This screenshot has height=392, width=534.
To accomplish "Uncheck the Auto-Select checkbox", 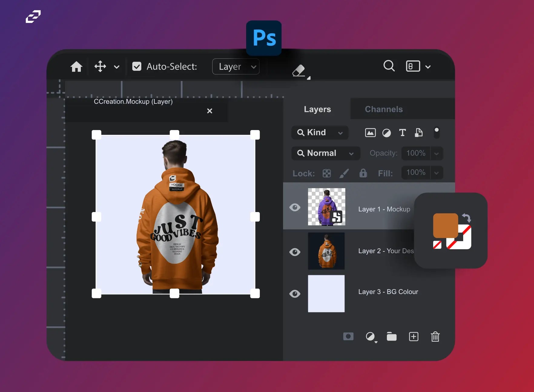I will point(137,67).
